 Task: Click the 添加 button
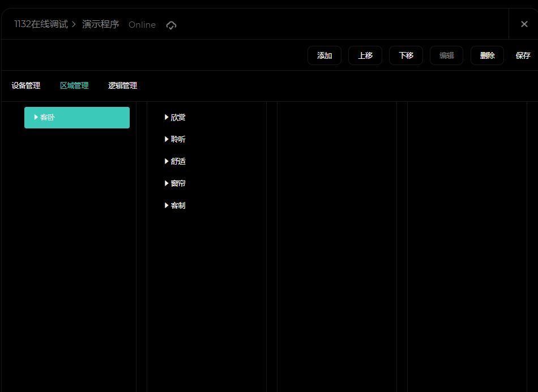[x=324, y=55]
